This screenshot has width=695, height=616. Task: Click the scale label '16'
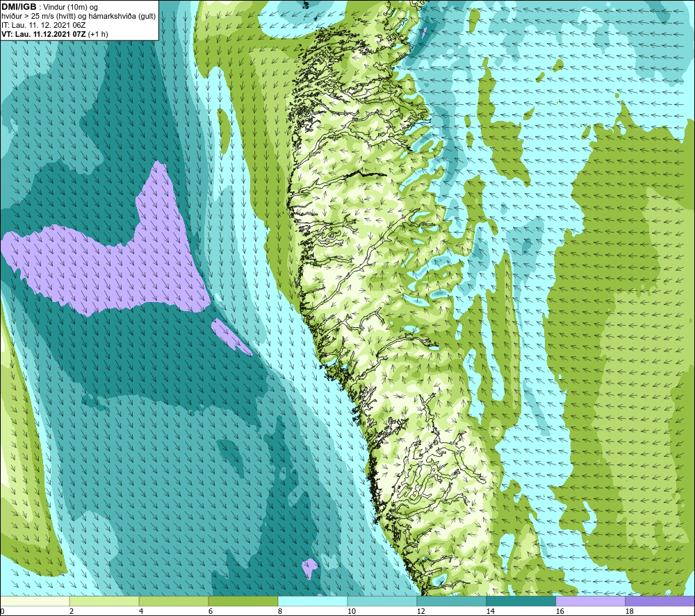(559, 611)
